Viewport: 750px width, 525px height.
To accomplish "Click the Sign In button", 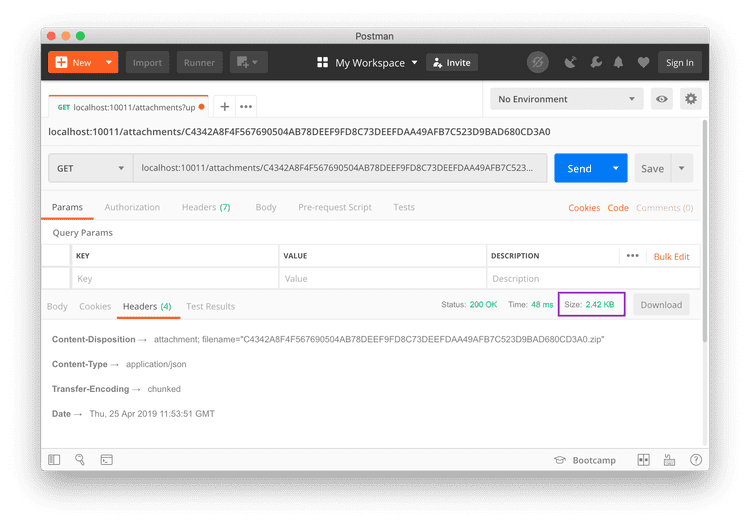I will click(680, 63).
